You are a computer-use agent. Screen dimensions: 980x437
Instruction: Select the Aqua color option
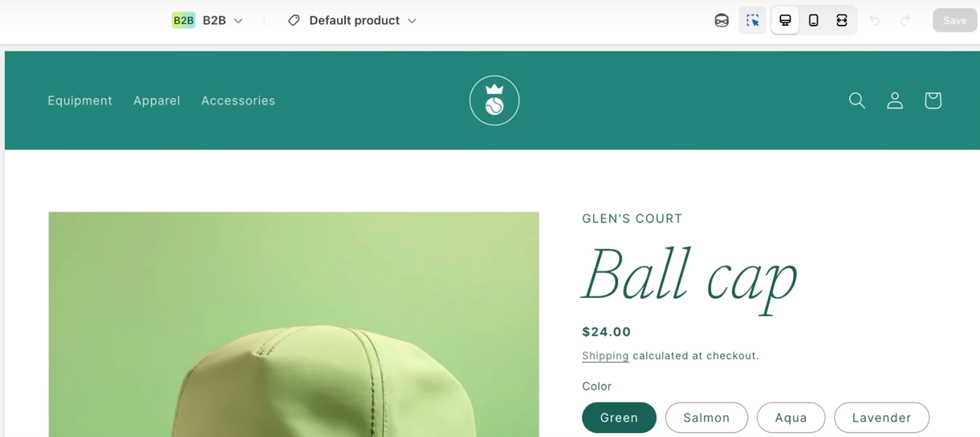click(x=791, y=418)
